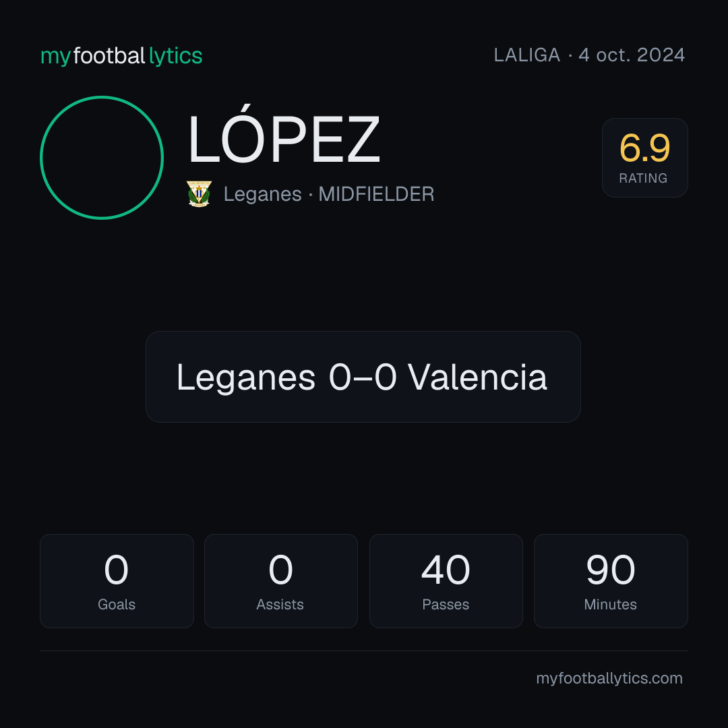
Task: Select the Goals stat card
Action: click(x=117, y=581)
